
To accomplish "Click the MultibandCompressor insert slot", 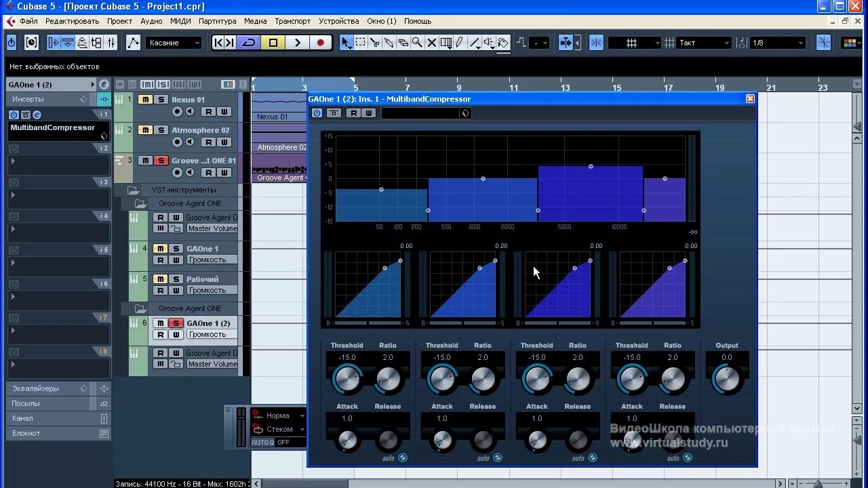I will point(59,131).
